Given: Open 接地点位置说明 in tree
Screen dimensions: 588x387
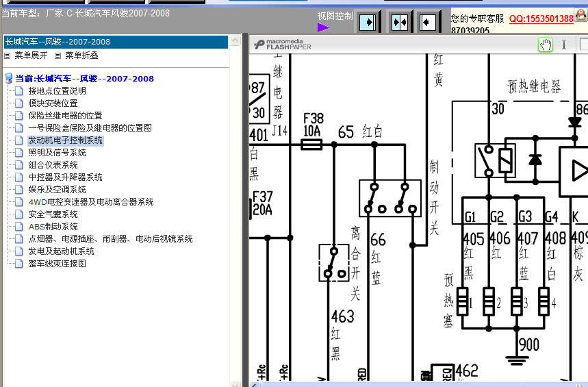Looking at the screenshot, I should point(57,91).
